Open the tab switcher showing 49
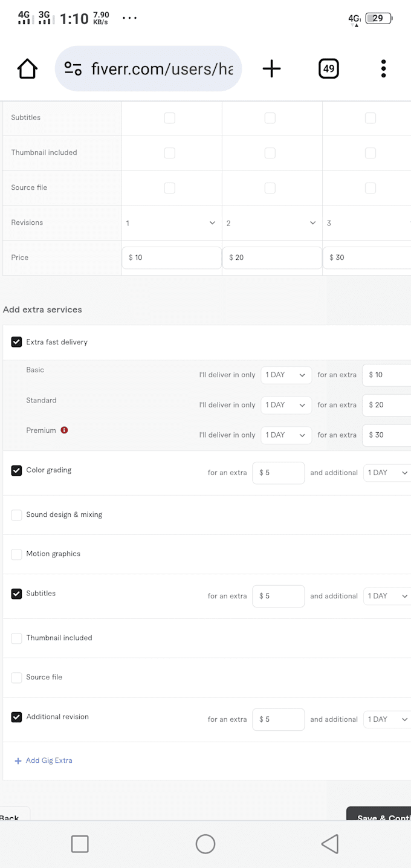 click(x=329, y=69)
